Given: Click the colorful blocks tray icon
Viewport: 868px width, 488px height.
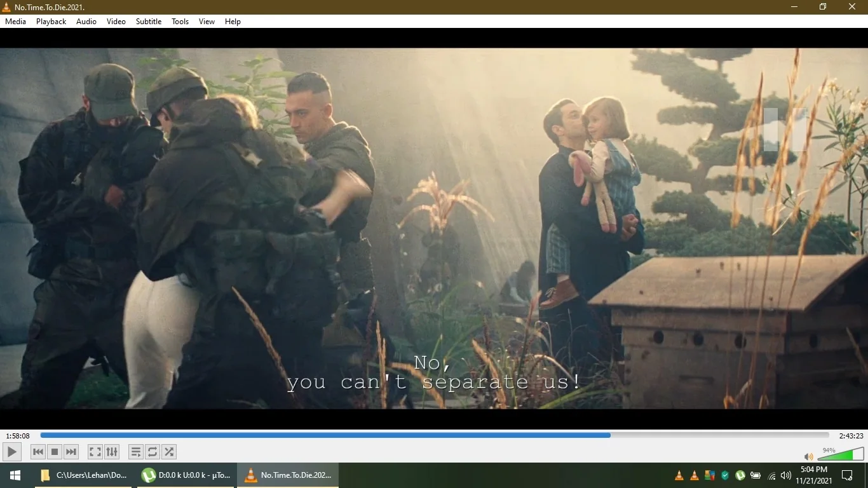Looking at the screenshot, I should click(710, 475).
